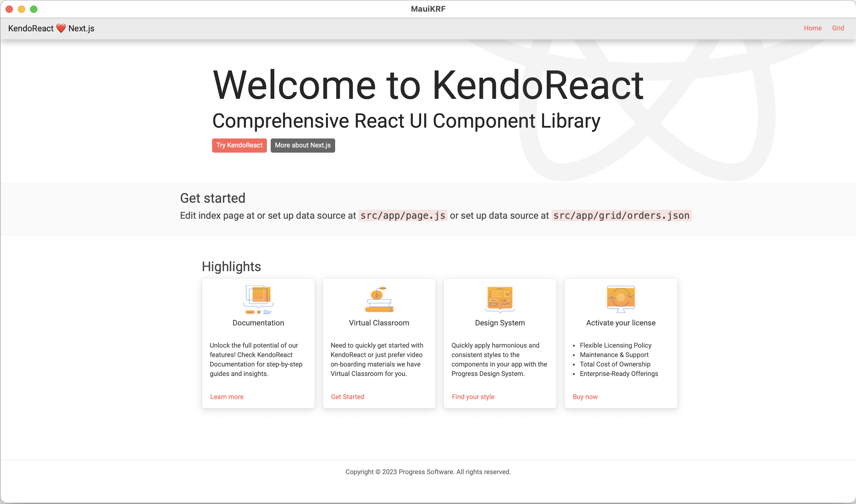Click the Virtual Classroom description paragraph
This screenshot has height=504, width=856.
[x=377, y=359]
